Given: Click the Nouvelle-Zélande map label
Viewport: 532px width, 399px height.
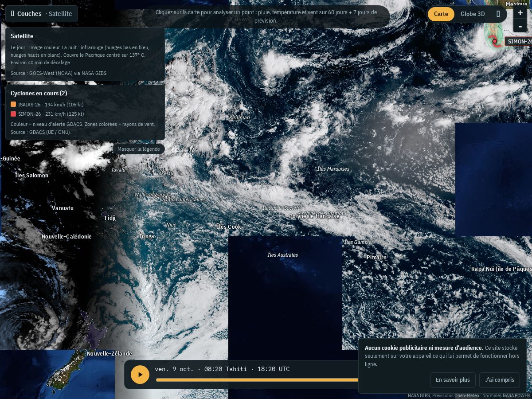Looking at the screenshot, I should tap(110, 354).
